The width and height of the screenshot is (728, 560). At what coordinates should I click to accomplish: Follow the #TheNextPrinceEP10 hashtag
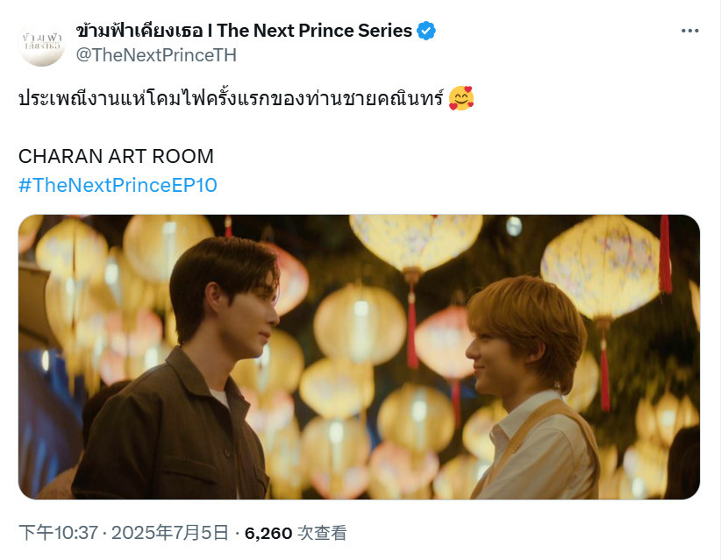[118, 185]
